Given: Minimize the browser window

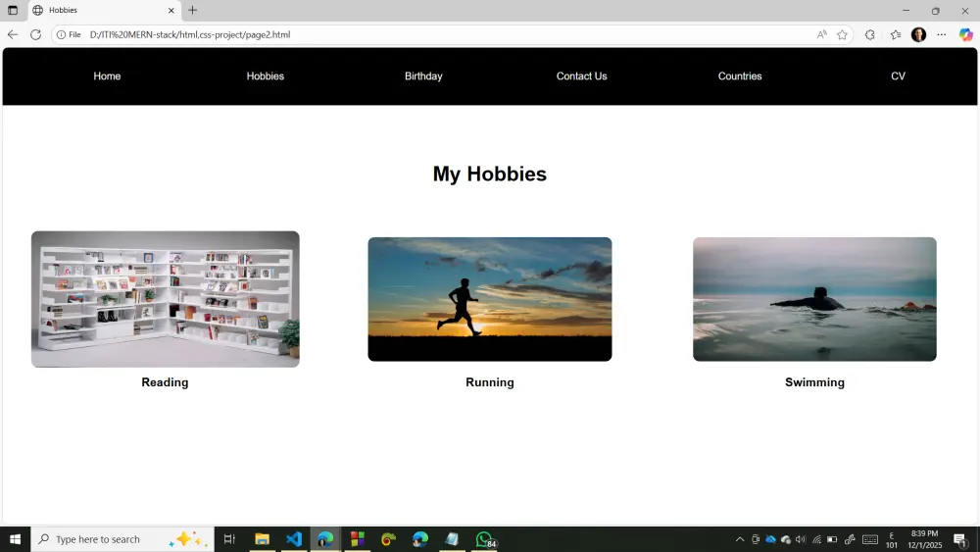Looking at the screenshot, I should (906, 10).
